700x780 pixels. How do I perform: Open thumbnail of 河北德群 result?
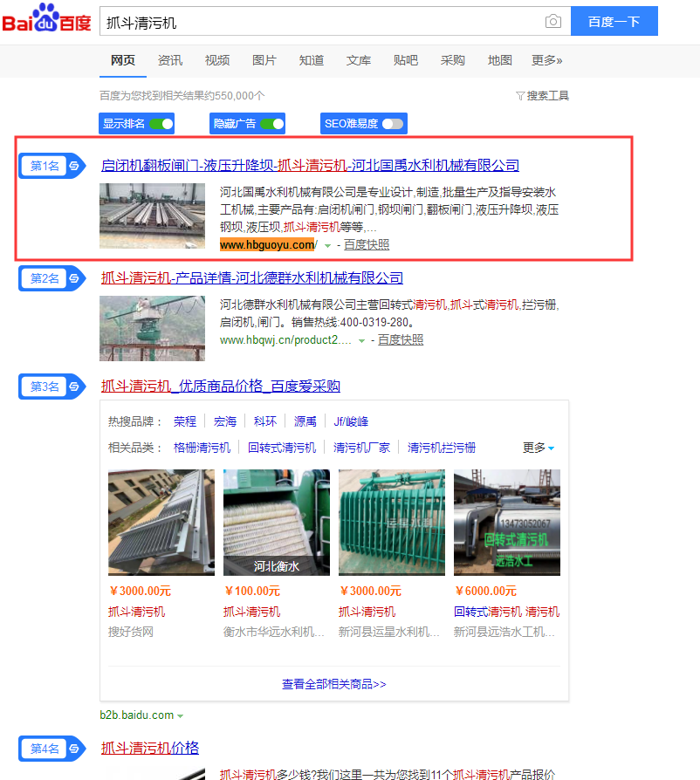pyautogui.click(x=152, y=328)
